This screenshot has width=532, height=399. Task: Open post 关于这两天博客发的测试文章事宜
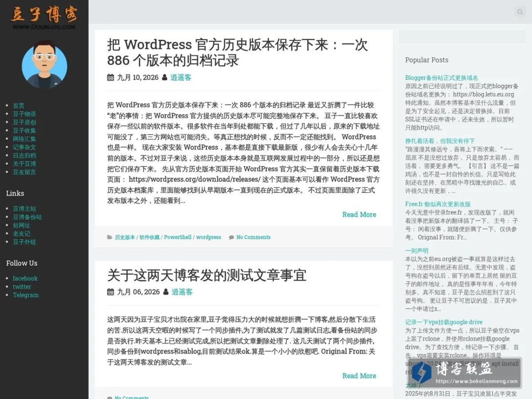click(x=207, y=275)
